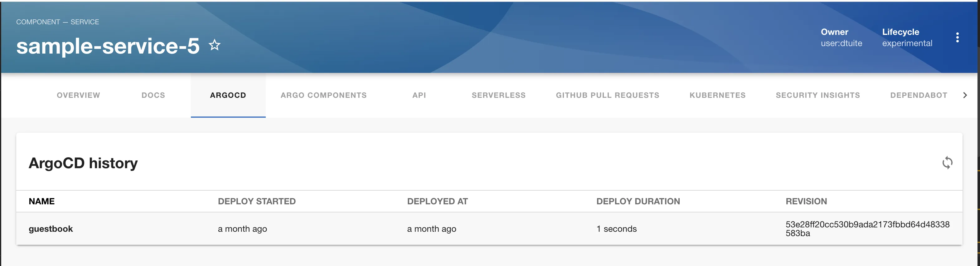Open the Kubernetes tab
This screenshot has height=266, width=980.
[x=717, y=95]
